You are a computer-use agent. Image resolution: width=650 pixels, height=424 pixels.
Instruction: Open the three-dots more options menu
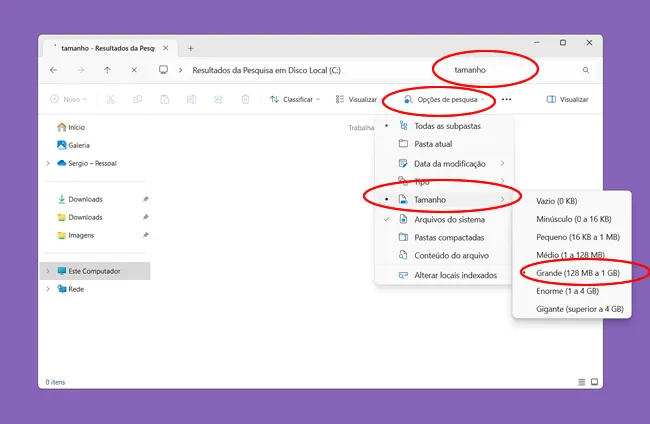click(507, 99)
